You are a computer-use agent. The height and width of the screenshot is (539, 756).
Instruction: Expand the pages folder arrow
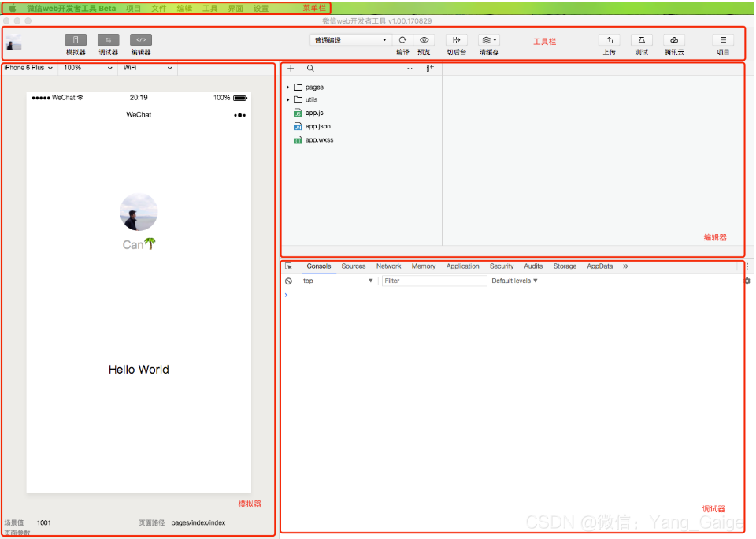[x=288, y=87]
